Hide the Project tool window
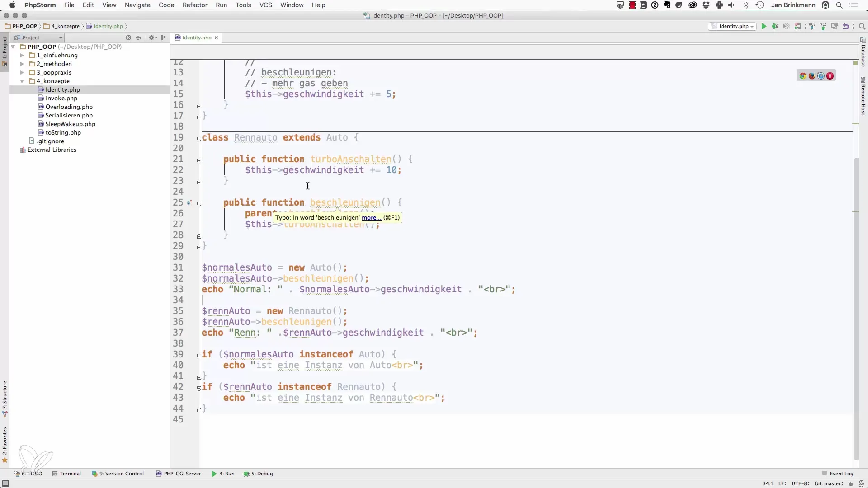This screenshot has width=868, height=488. pyautogui.click(x=164, y=38)
